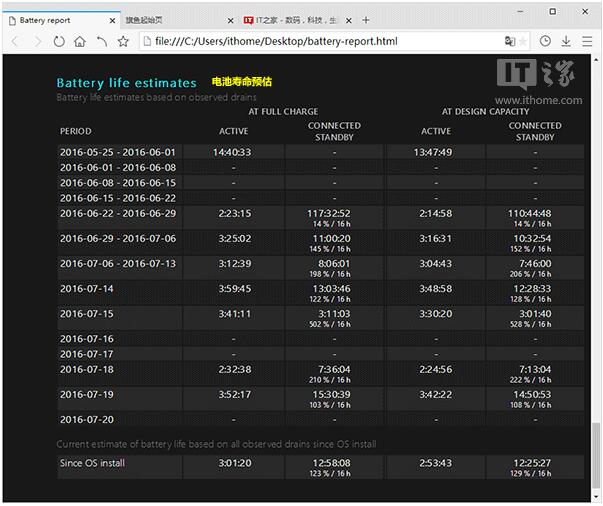Switch to the IT之家 tab
This screenshot has width=603, height=506.
pyautogui.click(x=290, y=20)
